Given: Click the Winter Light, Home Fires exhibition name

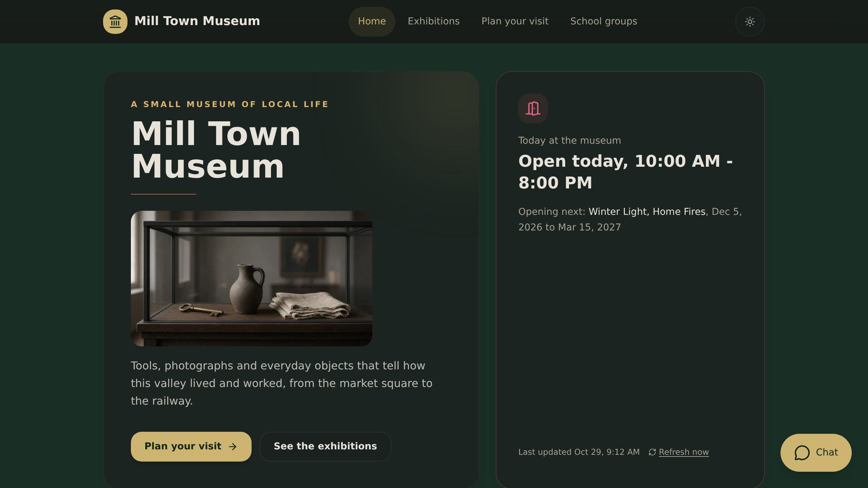Looking at the screenshot, I should click(x=647, y=211).
